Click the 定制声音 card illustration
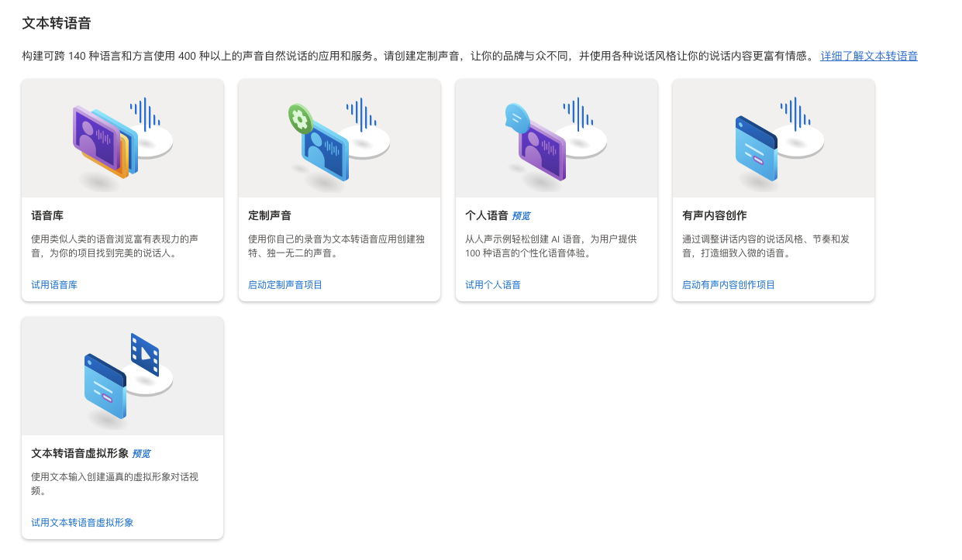962x560 pixels. tap(340, 138)
